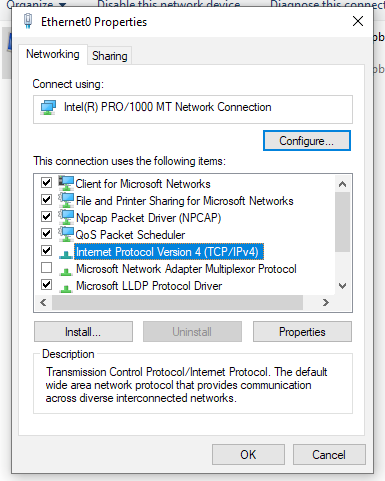Viewport: 385px width, 481px height.
Task: Click the Uninstall button
Action: coord(192,332)
